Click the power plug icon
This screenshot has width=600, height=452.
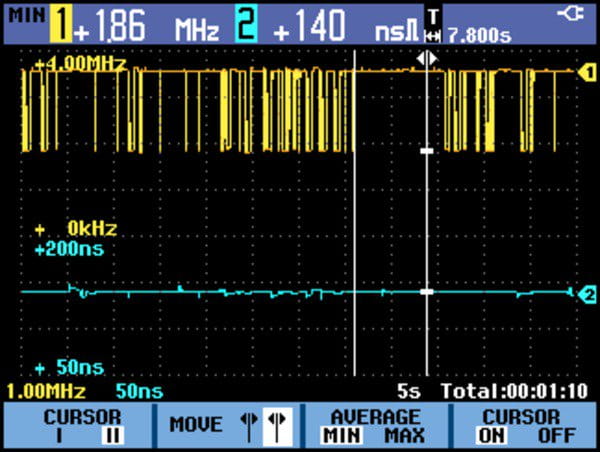coord(570,15)
